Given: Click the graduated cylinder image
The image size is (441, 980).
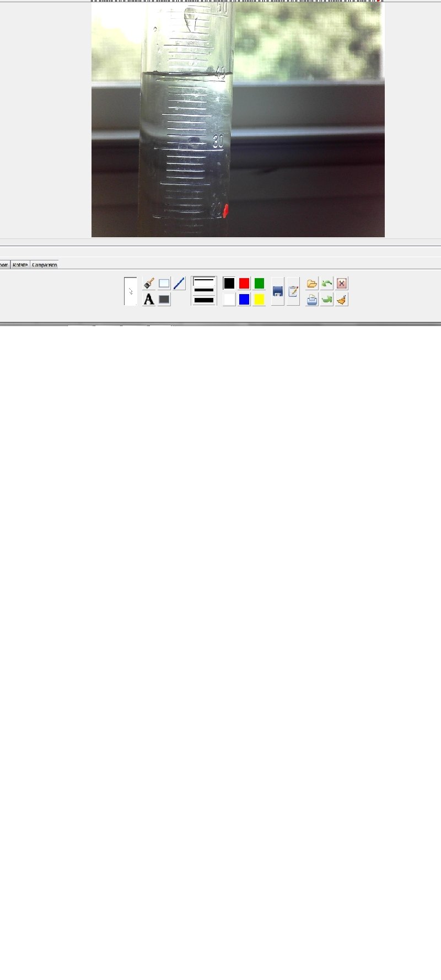Looking at the screenshot, I should click(x=238, y=119).
